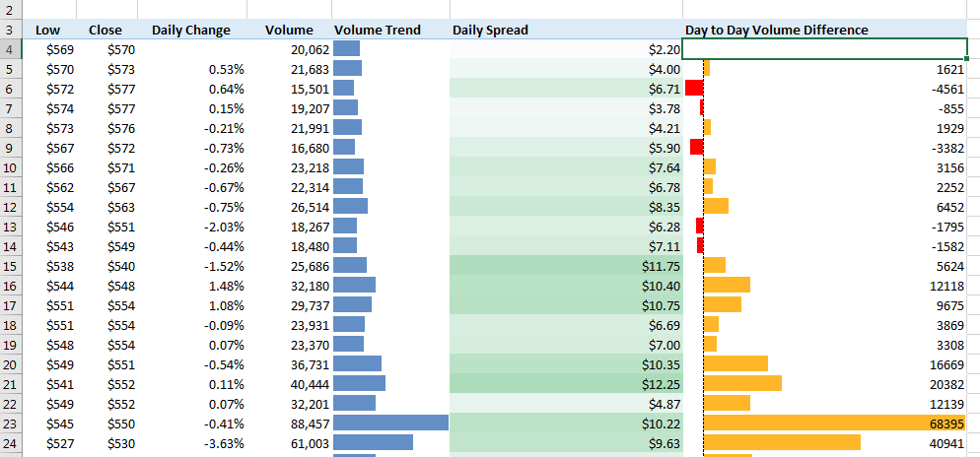The width and height of the screenshot is (980, 457).
Task: Select row header 3
Action: (11, 30)
